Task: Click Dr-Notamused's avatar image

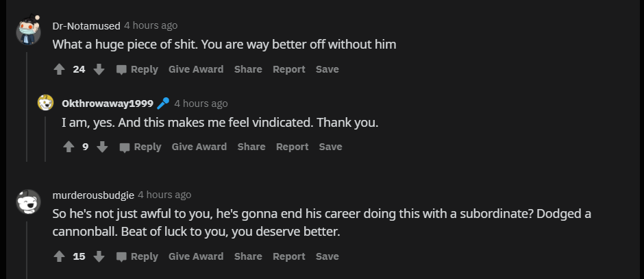Action: click(28, 30)
